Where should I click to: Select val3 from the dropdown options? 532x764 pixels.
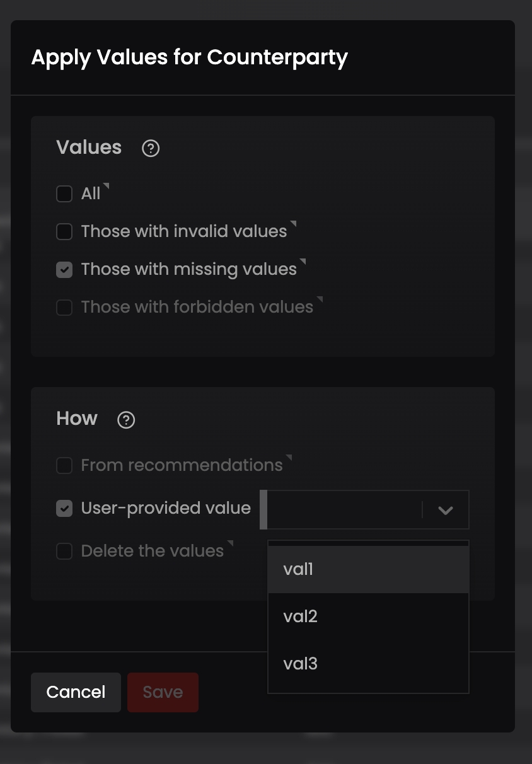[368, 664]
